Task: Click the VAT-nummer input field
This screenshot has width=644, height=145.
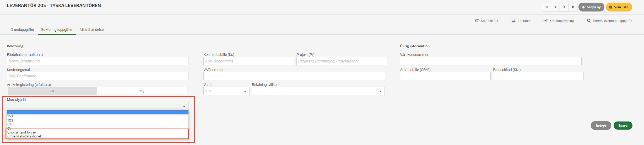Action: coord(294,76)
